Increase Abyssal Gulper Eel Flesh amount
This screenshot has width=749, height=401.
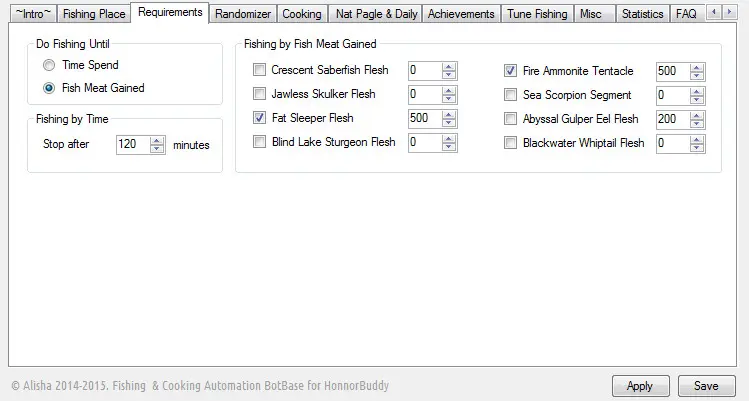[x=696, y=116]
